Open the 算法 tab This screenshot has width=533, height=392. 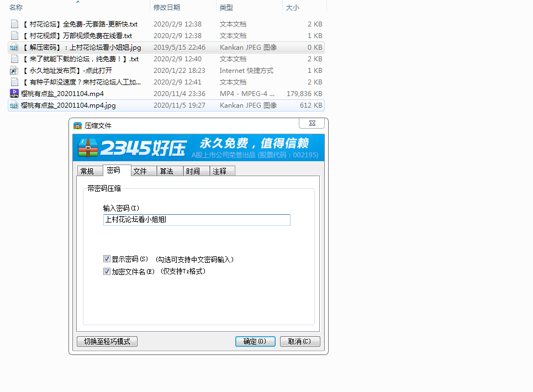coord(167,171)
